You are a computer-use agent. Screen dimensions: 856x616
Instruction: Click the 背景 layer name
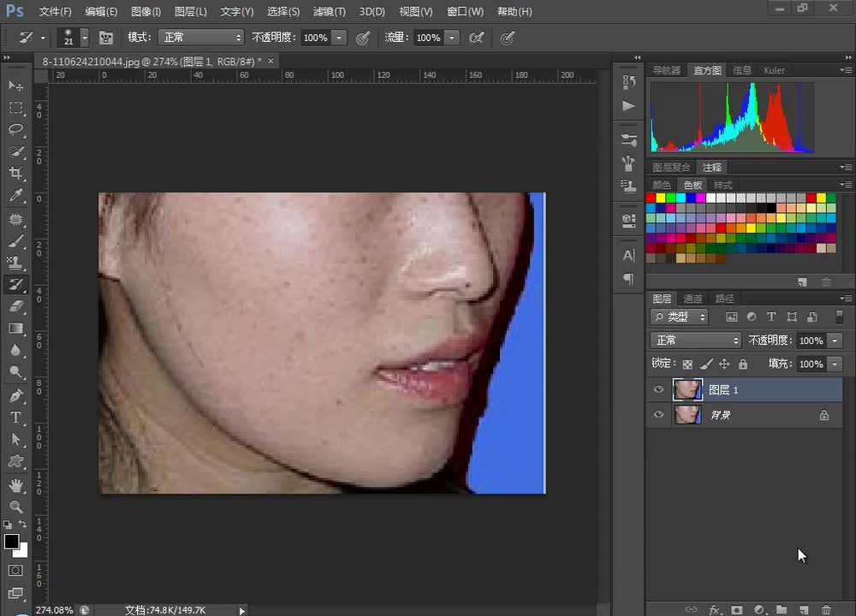[x=720, y=415]
